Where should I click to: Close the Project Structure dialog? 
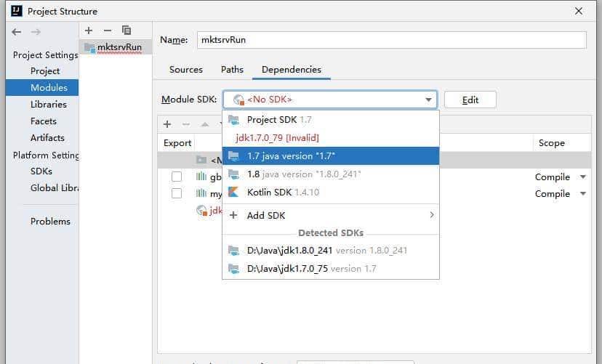click(579, 11)
